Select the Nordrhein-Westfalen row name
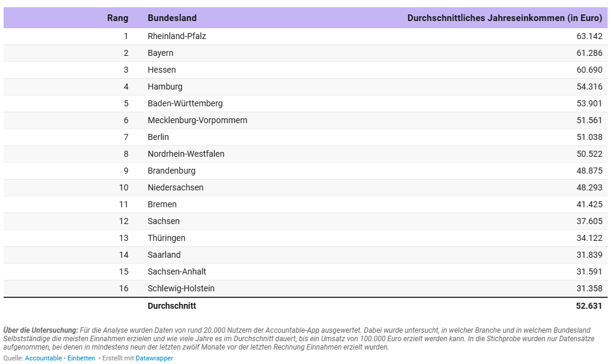The height and width of the screenshot is (364, 613). pyautogui.click(x=186, y=154)
